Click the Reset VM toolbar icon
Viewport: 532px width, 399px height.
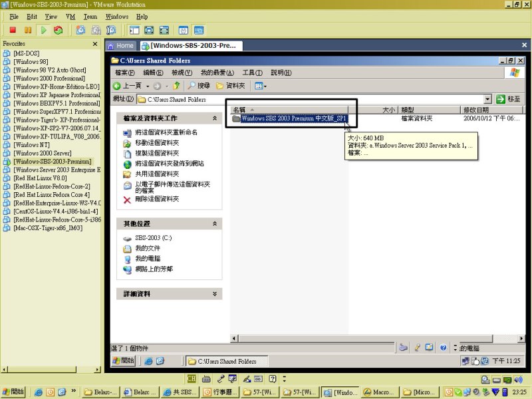pos(58,30)
